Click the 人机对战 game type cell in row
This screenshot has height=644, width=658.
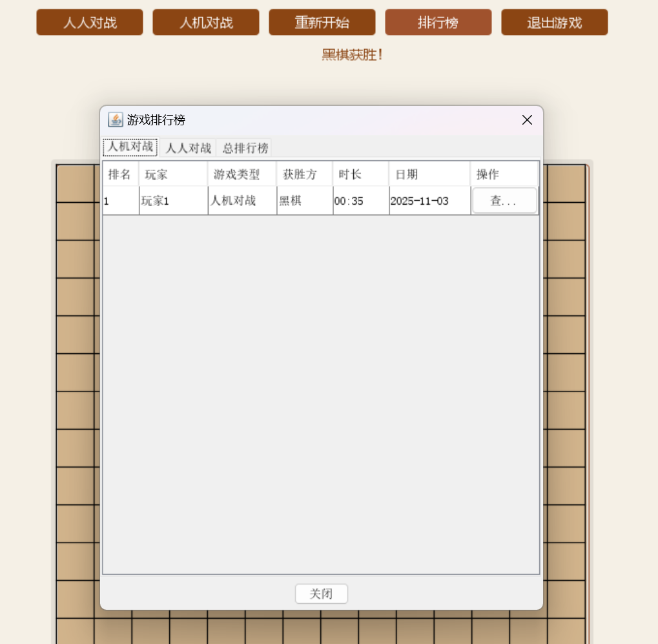[242, 201]
